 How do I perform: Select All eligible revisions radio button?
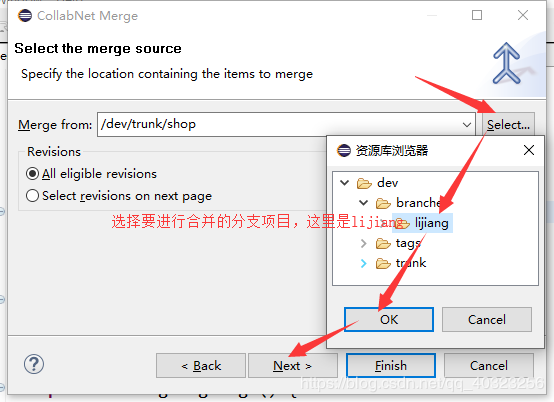point(32,174)
